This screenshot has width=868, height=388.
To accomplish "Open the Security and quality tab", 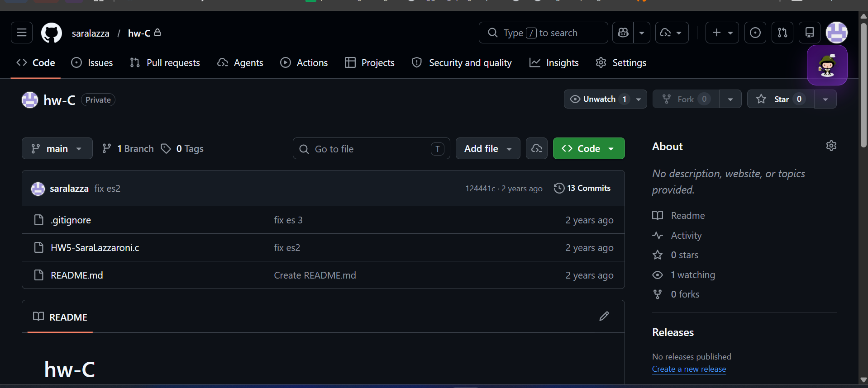I will (x=462, y=63).
